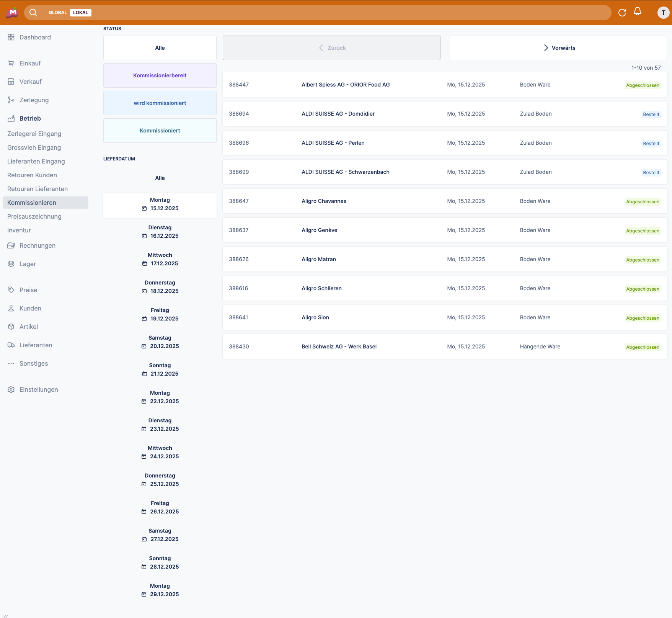The width and height of the screenshot is (672, 618).
Task: Expand the Lager sidebar section
Action: pyautogui.click(x=28, y=264)
